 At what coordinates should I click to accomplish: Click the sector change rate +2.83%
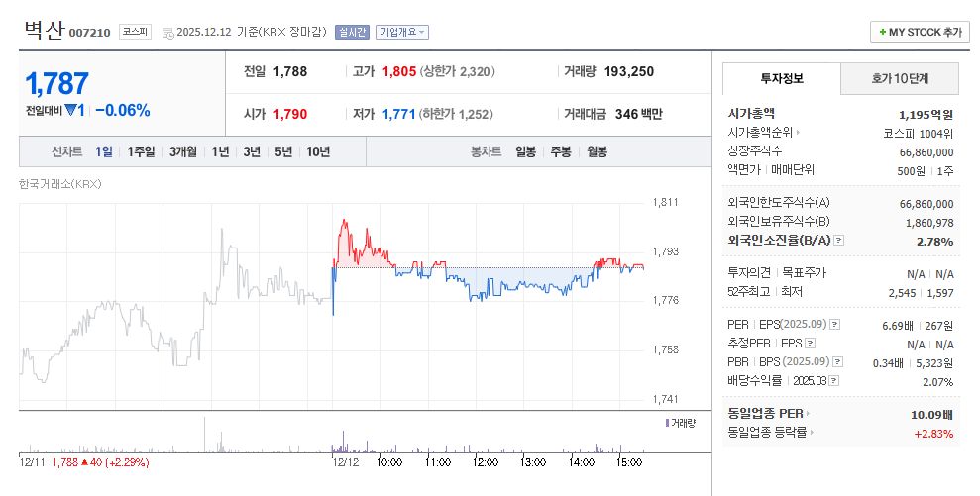pos(933,434)
